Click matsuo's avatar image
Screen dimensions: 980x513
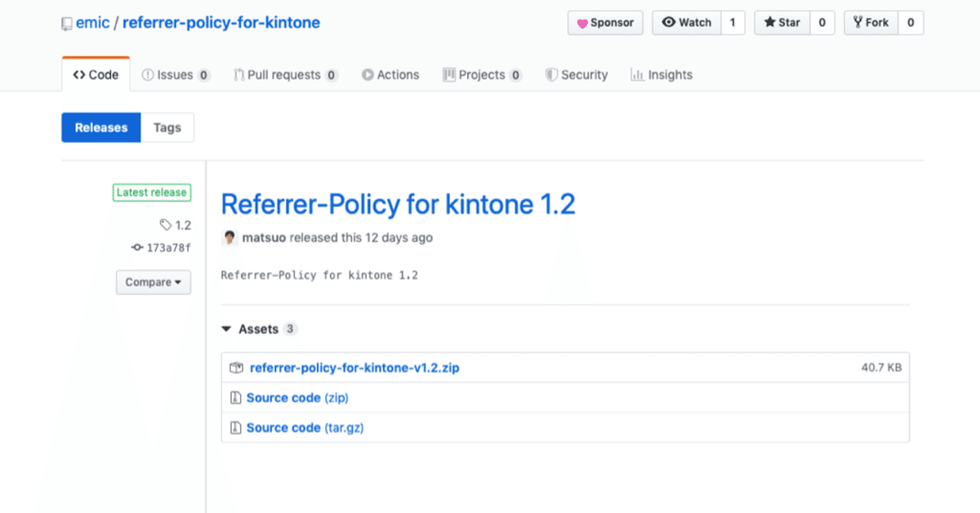coord(229,238)
